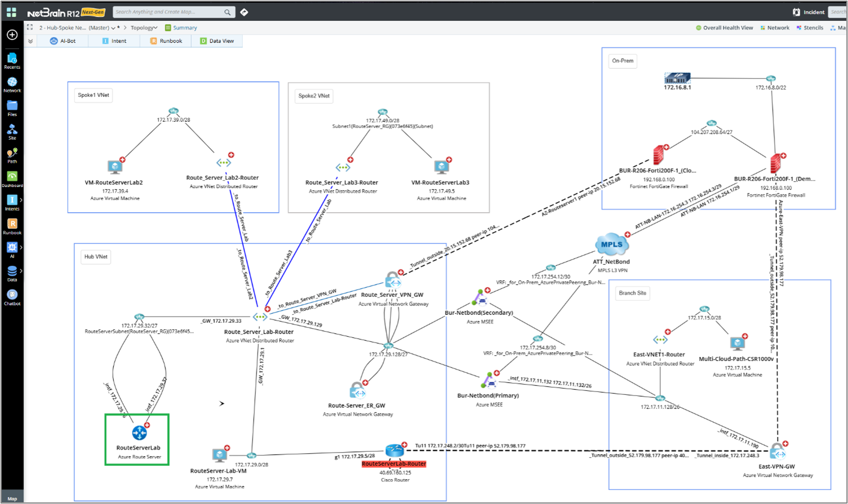Click the Search Anything and Create Map field
Viewport: 848px width, 504px height.
pyautogui.click(x=168, y=12)
